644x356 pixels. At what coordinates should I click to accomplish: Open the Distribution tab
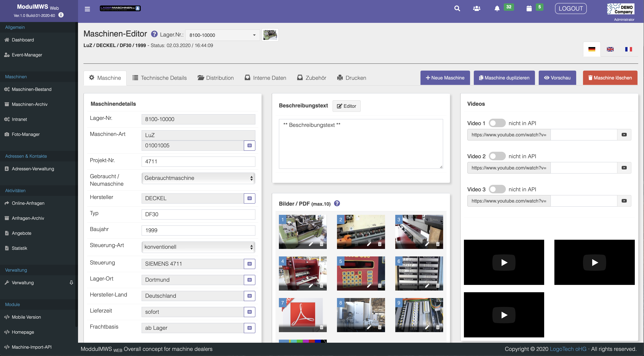click(216, 78)
